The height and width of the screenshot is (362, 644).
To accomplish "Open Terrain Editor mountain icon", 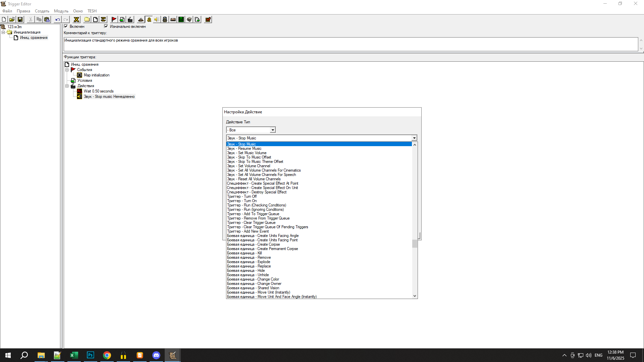I will 141,19.
